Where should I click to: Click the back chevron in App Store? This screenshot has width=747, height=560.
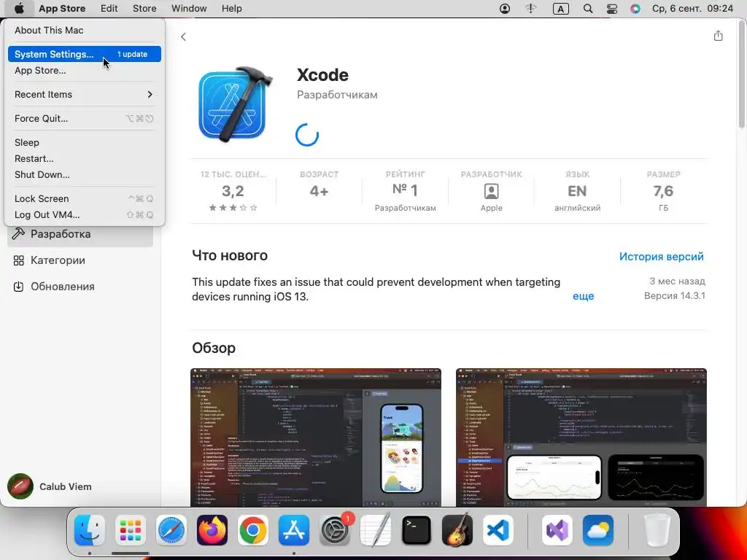point(183,36)
